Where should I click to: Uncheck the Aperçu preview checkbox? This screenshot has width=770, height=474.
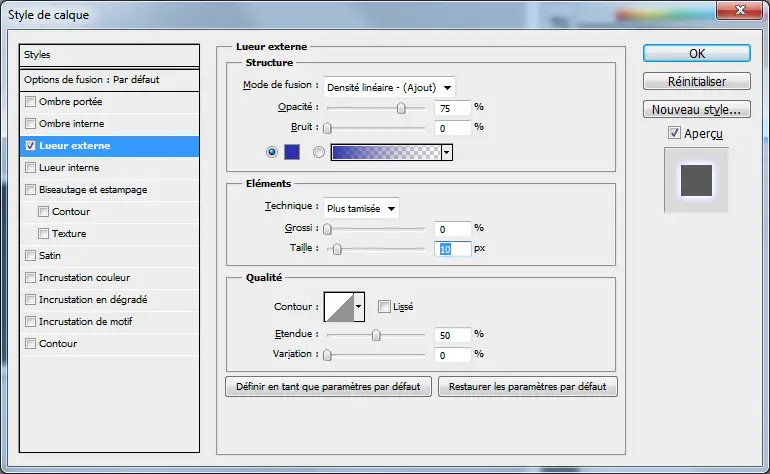coord(674,133)
